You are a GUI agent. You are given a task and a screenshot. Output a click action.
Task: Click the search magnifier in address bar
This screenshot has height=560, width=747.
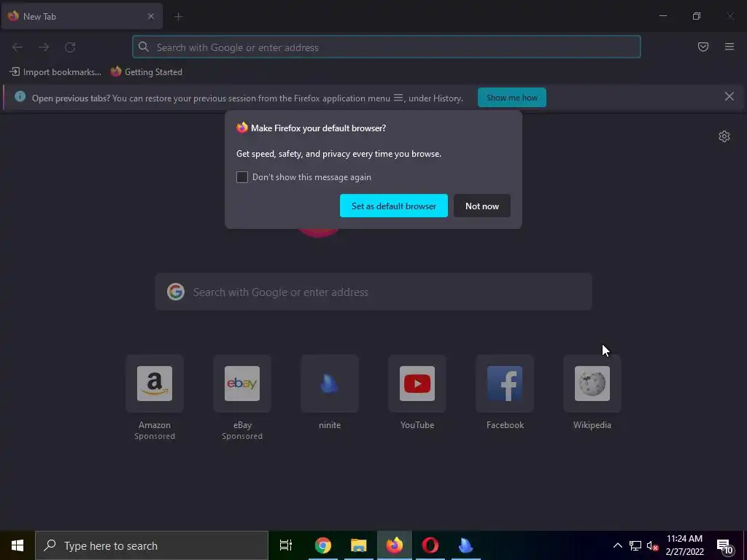coord(144,47)
